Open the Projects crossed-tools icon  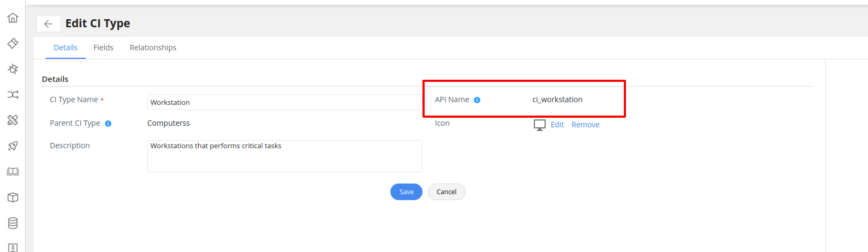13,120
